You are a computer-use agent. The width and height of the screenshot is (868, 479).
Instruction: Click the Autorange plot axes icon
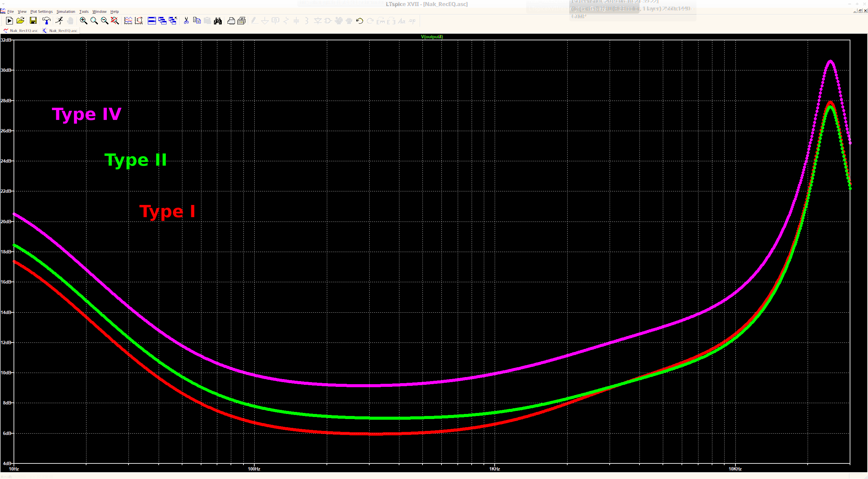coord(128,21)
